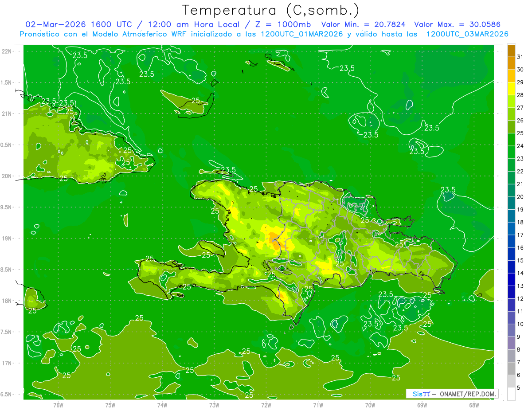Click the valid-until time "1200UTC_03MAR2026"

pyautogui.click(x=467, y=34)
